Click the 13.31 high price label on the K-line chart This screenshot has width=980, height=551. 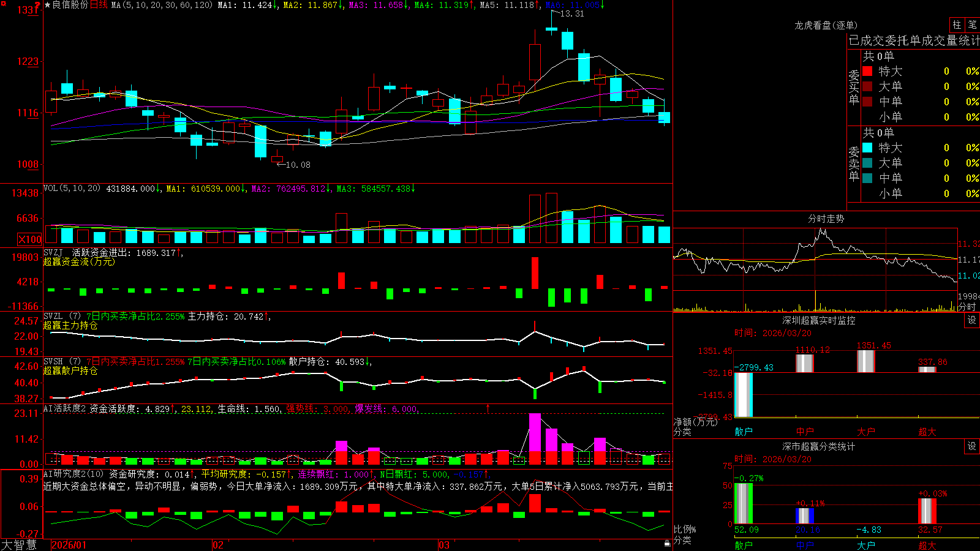(572, 13)
